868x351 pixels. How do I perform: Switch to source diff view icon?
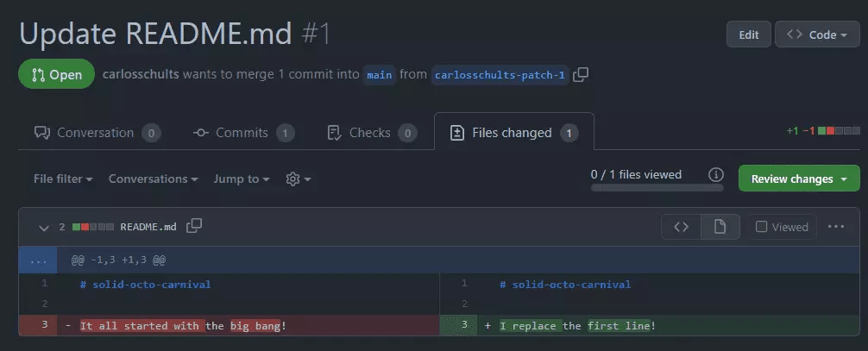(x=681, y=227)
